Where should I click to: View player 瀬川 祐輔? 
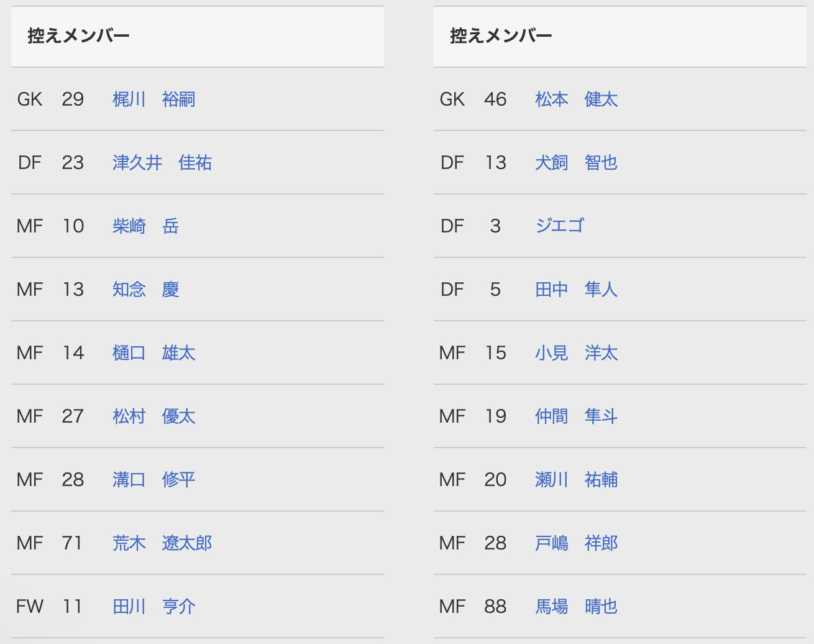577,480
